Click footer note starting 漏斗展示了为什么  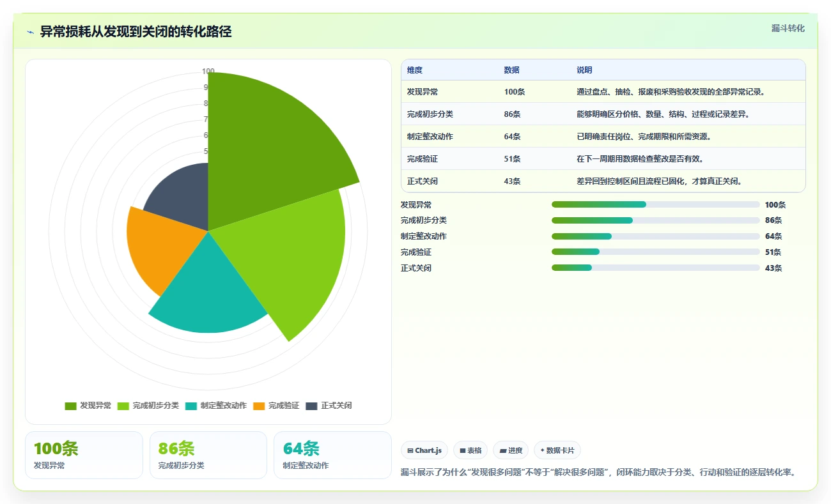598,473
